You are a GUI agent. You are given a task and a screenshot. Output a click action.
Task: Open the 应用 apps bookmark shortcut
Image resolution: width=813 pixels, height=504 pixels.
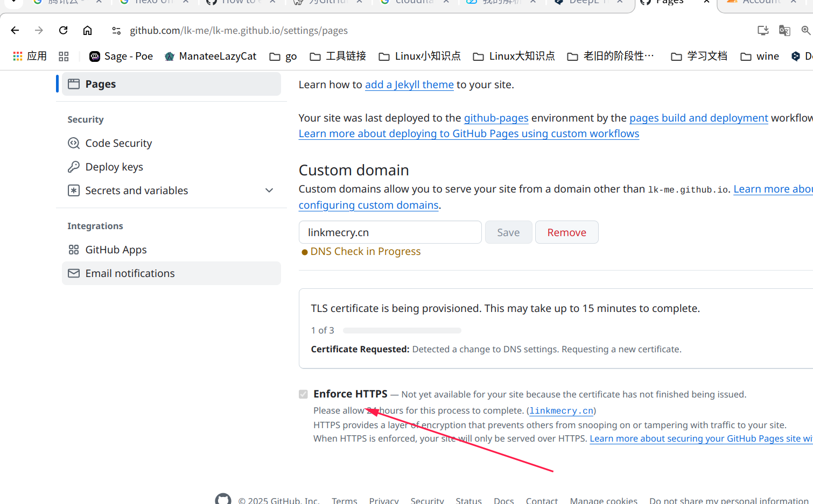(30, 56)
